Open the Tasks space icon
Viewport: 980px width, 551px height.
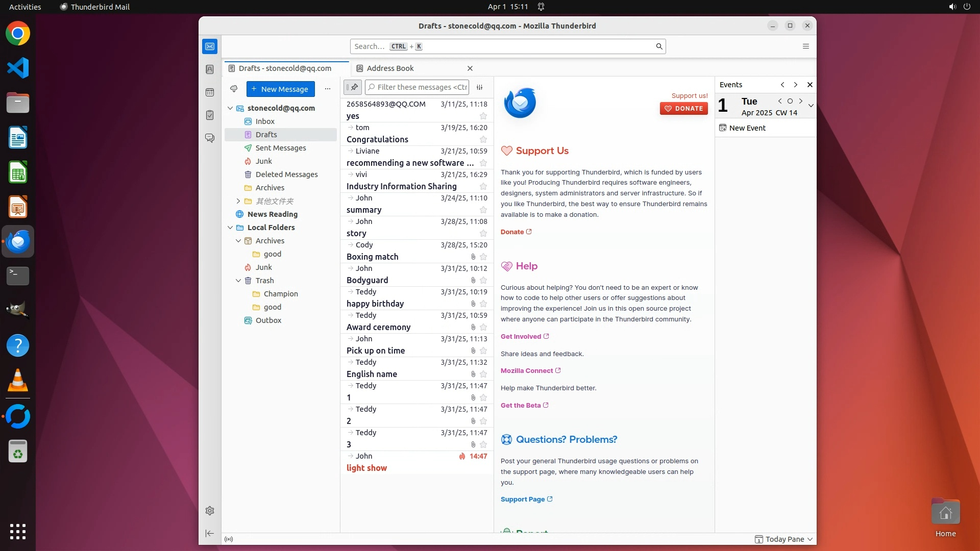click(x=210, y=115)
